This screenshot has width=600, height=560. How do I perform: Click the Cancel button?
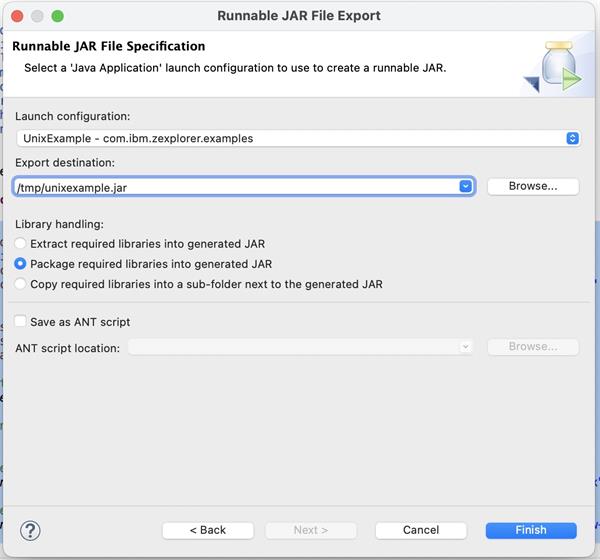[421, 530]
